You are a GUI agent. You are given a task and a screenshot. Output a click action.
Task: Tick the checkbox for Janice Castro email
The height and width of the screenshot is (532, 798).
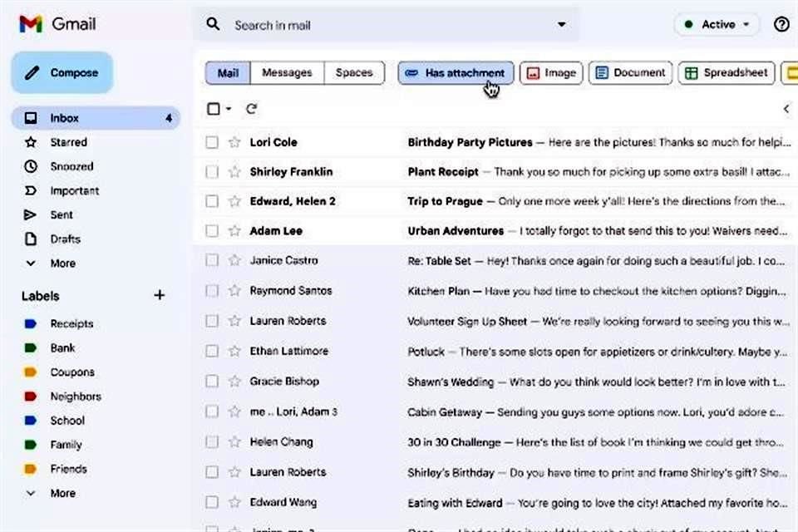click(212, 261)
